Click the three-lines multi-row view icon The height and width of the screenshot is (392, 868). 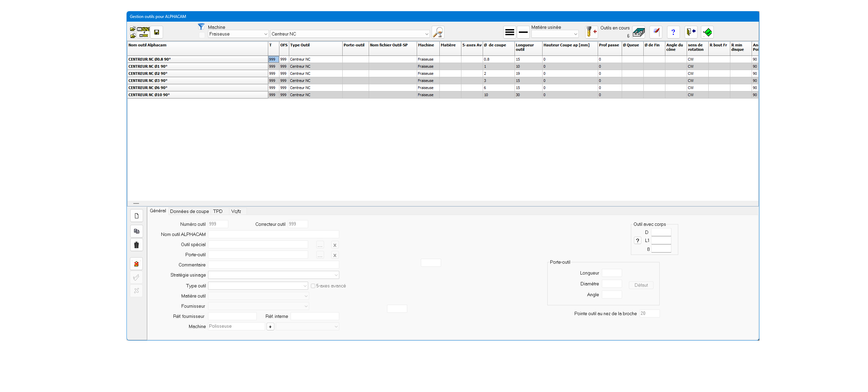point(510,32)
